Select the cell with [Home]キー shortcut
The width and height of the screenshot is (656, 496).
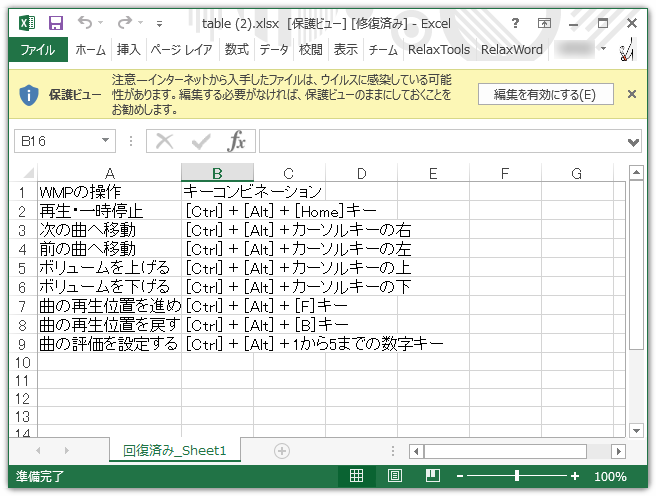coord(218,211)
